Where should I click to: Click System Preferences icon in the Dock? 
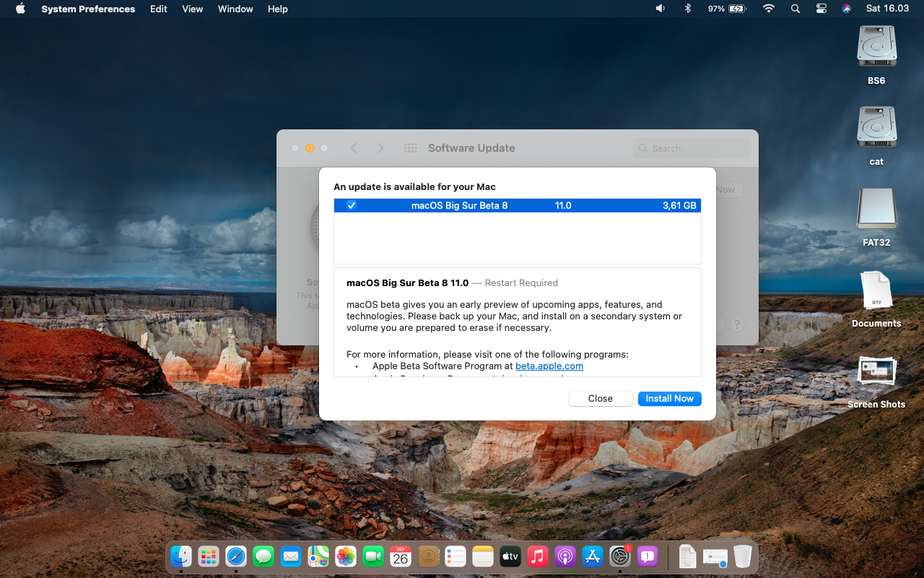(x=620, y=556)
